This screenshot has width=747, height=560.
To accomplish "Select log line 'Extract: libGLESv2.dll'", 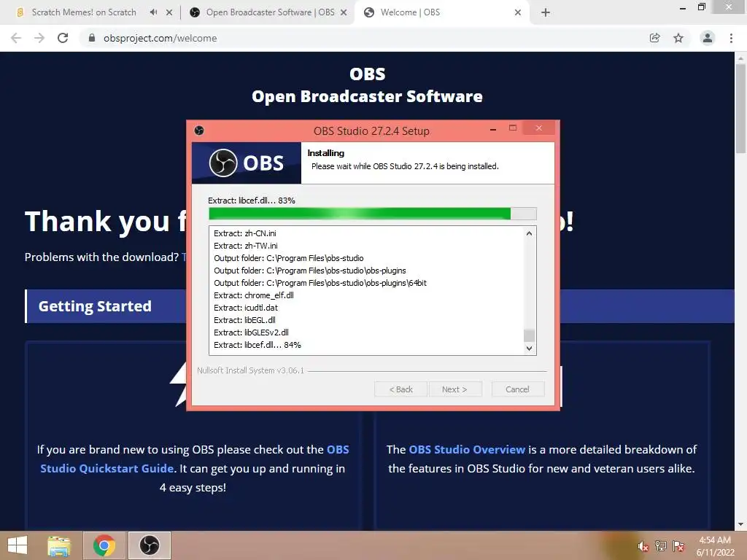I will 251,332.
